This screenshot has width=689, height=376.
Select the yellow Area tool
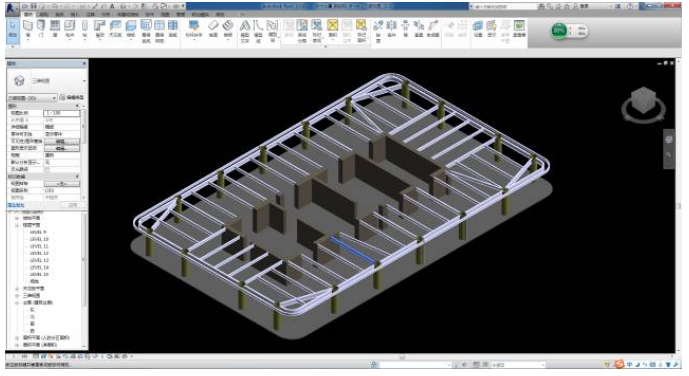click(333, 29)
